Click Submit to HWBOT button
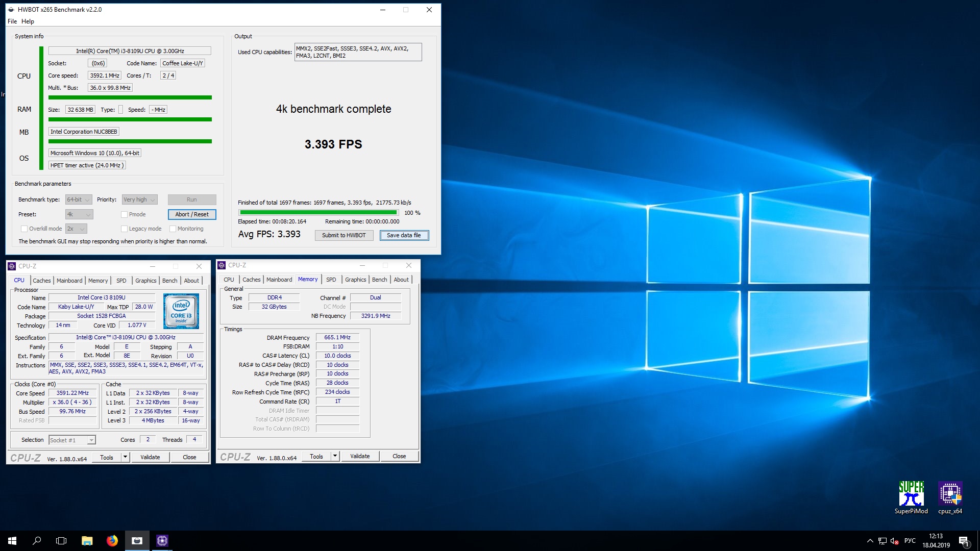Screen dimensions: 980x551 pos(344,236)
